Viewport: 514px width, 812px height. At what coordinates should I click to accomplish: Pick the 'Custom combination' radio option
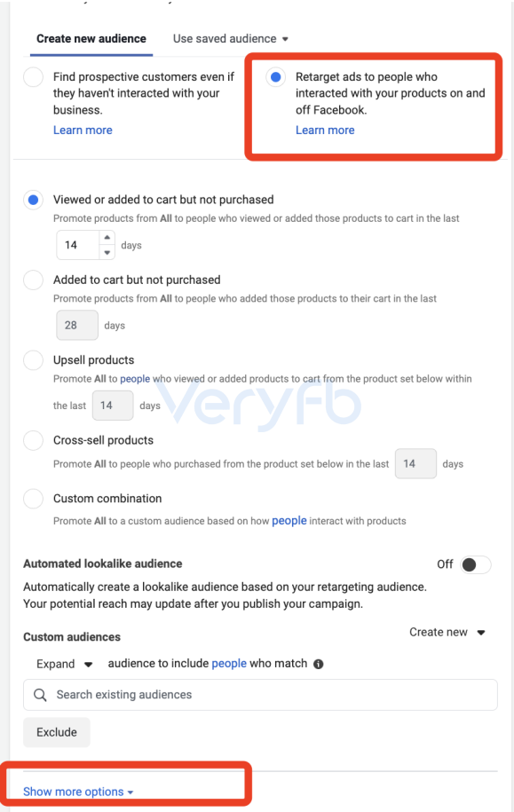click(x=33, y=499)
